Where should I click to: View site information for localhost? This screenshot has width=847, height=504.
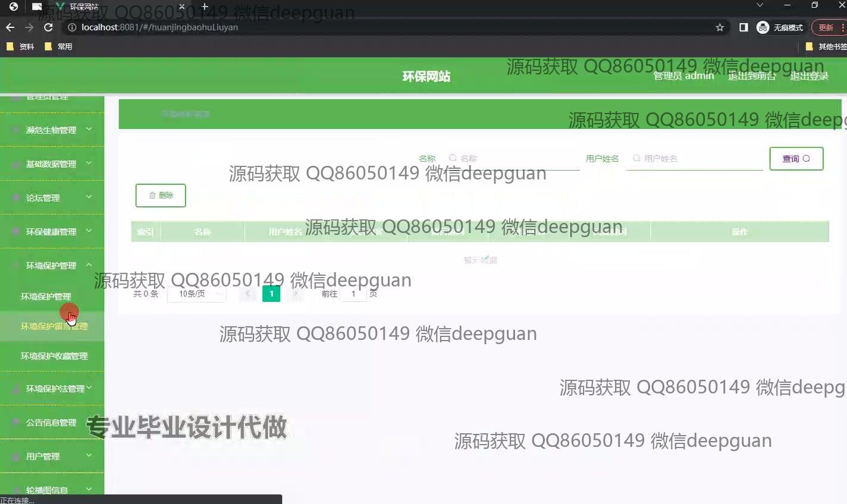click(x=72, y=27)
